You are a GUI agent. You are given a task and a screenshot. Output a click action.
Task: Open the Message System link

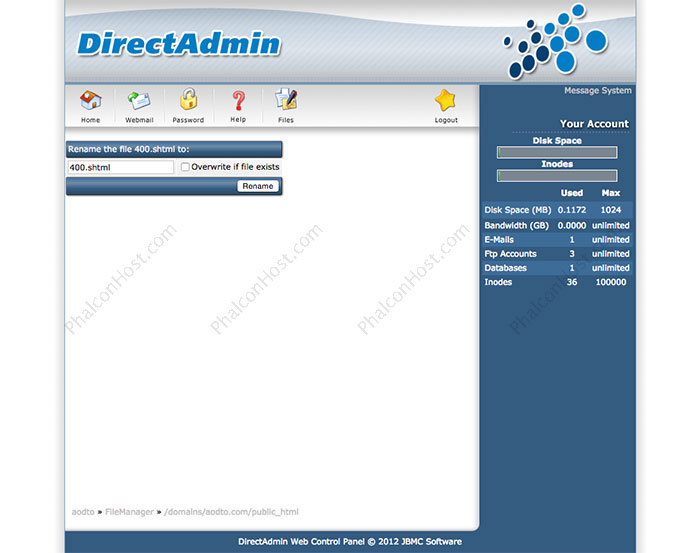click(598, 91)
